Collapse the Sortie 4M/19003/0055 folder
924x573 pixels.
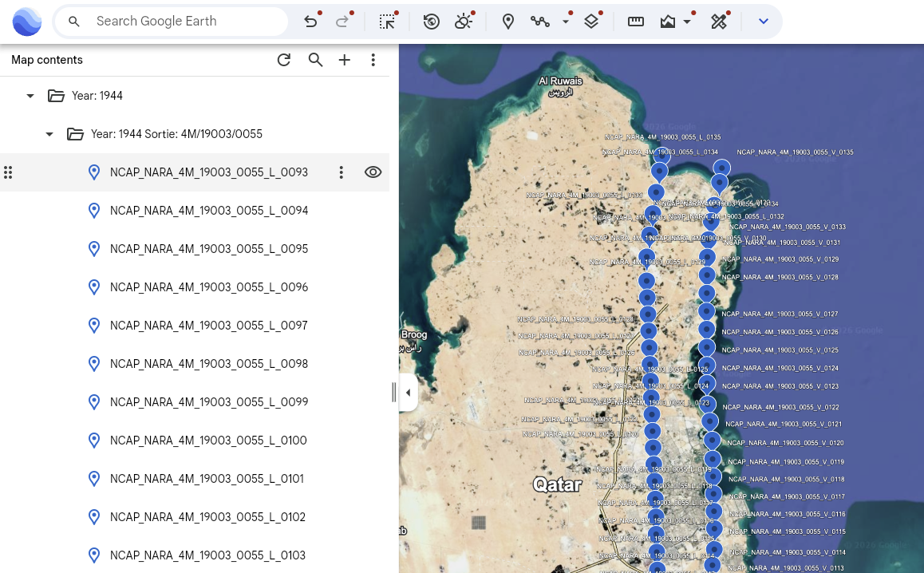tap(49, 134)
